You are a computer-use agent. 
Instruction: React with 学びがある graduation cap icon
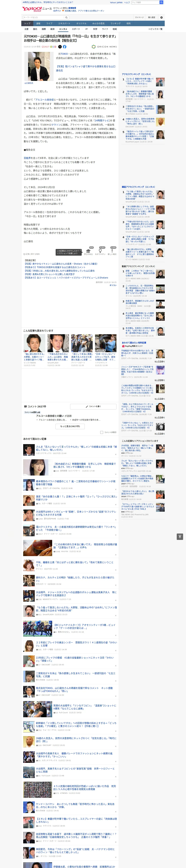pos(89,251)
